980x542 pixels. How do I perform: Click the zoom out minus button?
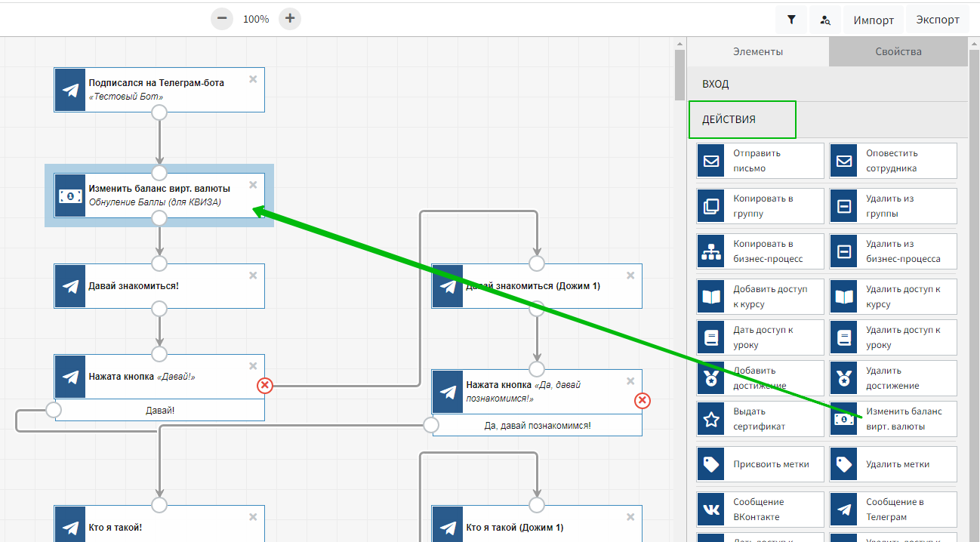(x=221, y=19)
